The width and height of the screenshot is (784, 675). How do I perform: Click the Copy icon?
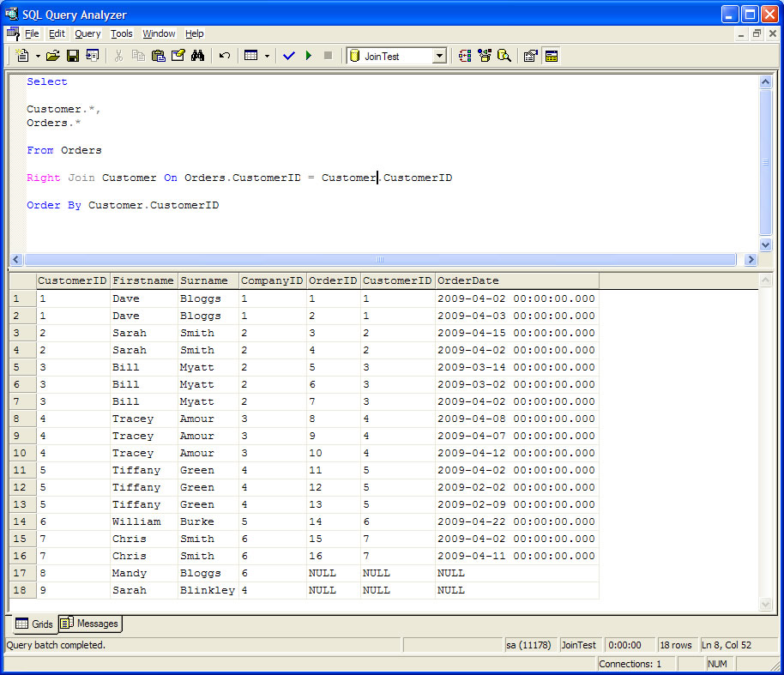point(138,56)
